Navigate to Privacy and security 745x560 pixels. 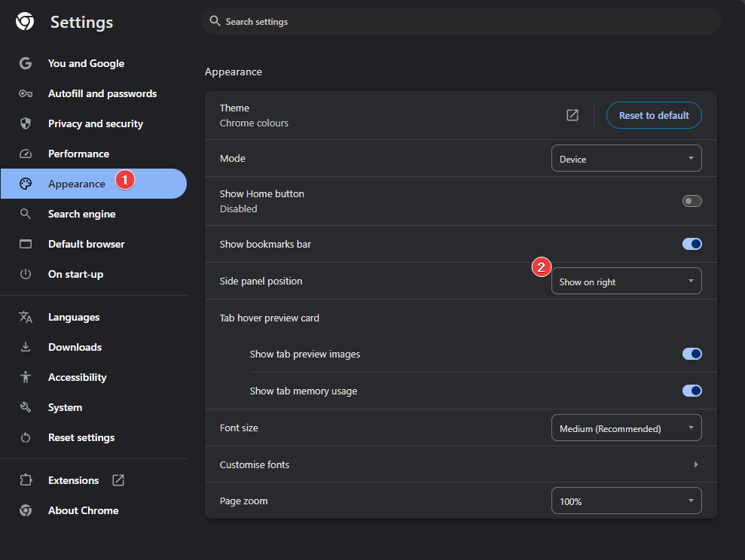point(96,123)
